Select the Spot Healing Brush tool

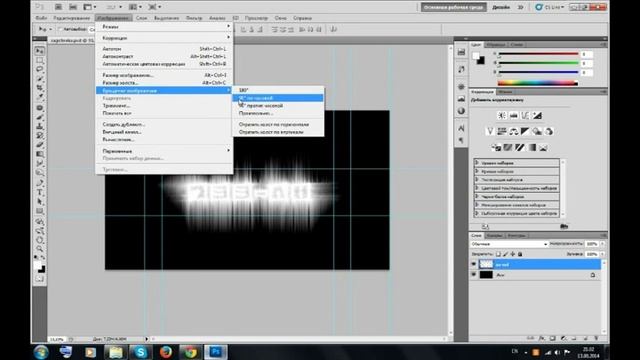click(x=40, y=108)
